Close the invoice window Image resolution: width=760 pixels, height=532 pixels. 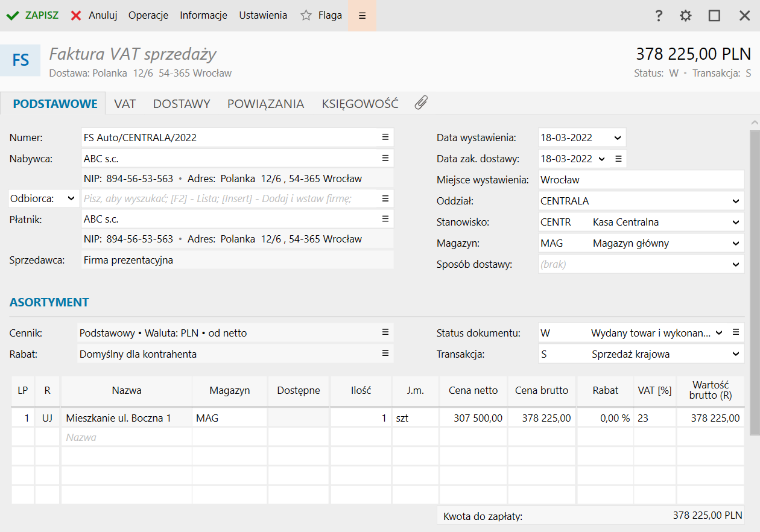pos(745,16)
